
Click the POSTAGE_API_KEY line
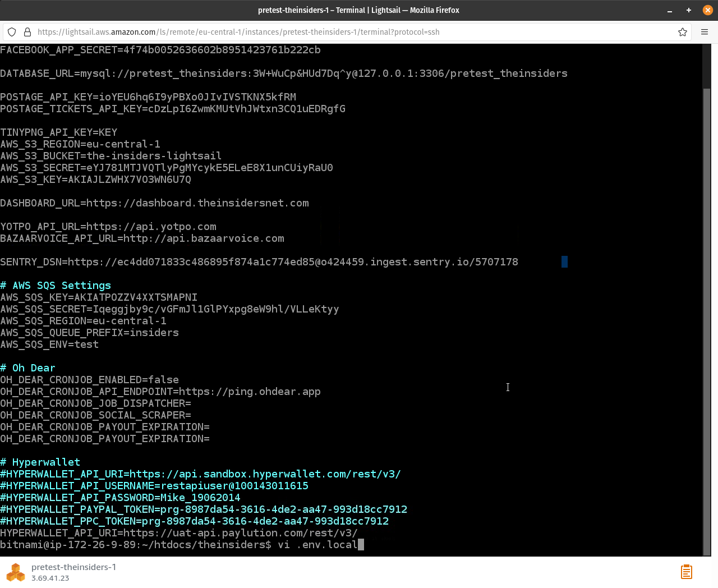click(148, 97)
